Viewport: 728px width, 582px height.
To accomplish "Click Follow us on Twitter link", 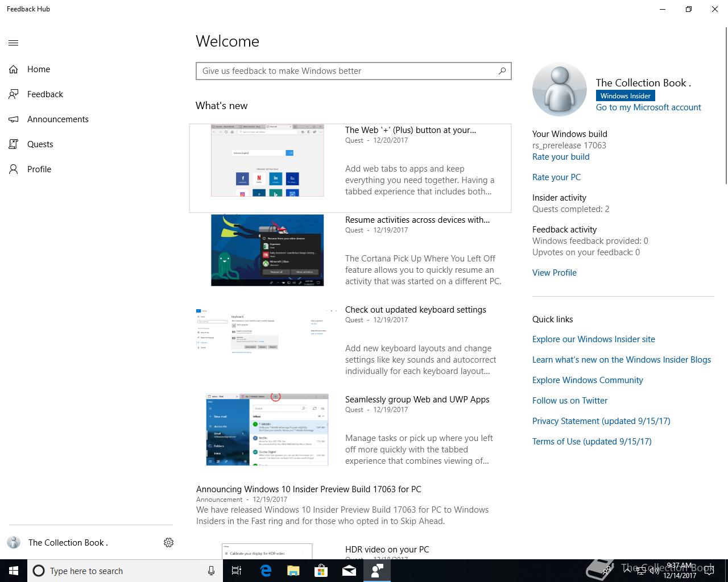I will coord(570,401).
